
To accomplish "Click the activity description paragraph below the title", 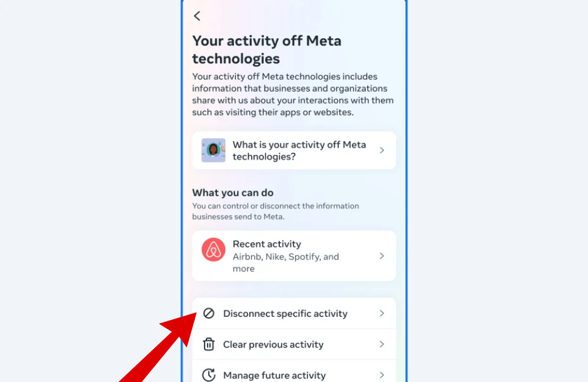I will [x=293, y=94].
